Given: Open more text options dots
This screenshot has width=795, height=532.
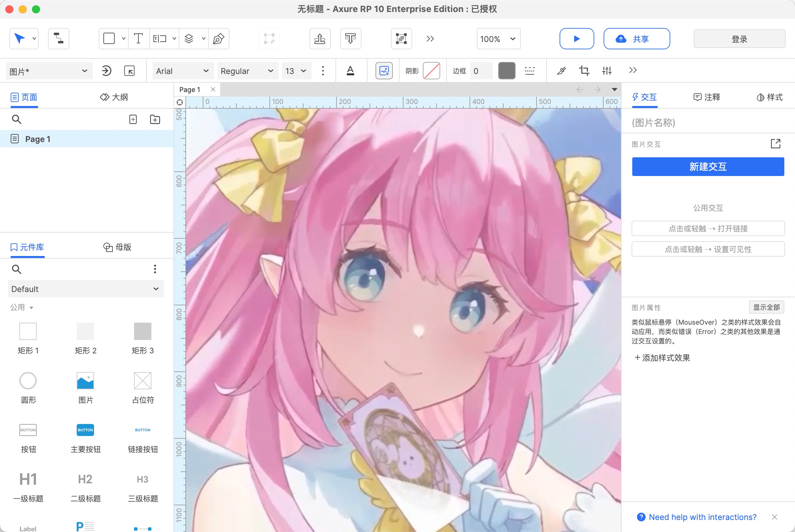Looking at the screenshot, I should click(x=323, y=71).
